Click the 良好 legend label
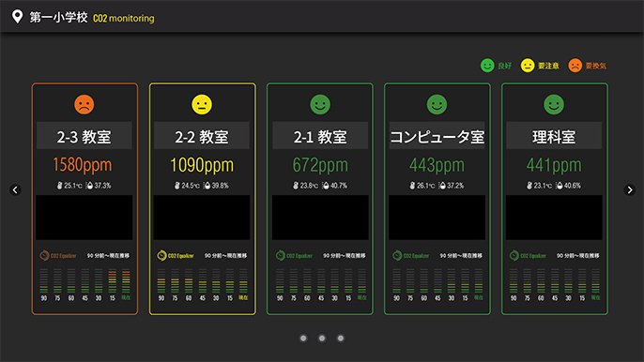Viewport: 644px width, 362px height. point(505,66)
